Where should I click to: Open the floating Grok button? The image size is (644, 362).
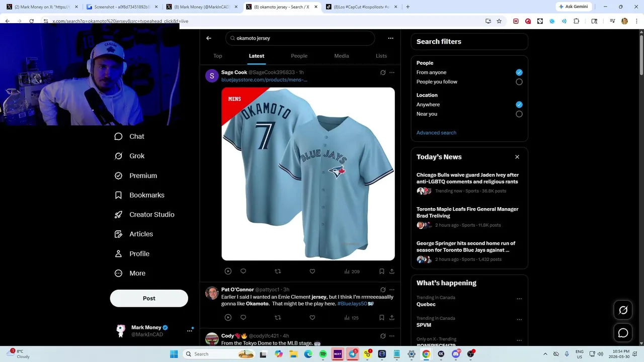(x=623, y=310)
